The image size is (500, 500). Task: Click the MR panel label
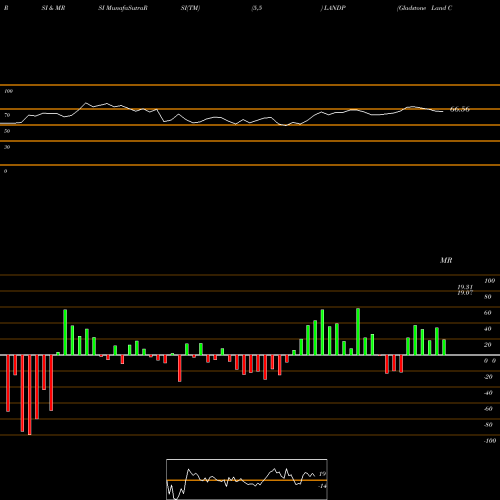pos(446,260)
